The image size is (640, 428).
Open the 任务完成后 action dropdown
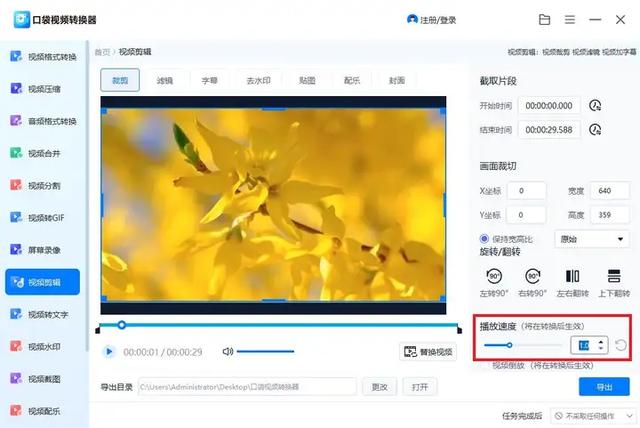pos(592,416)
